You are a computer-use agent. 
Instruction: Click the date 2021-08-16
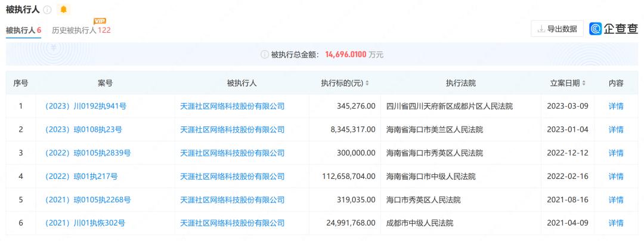click(568, 200)
